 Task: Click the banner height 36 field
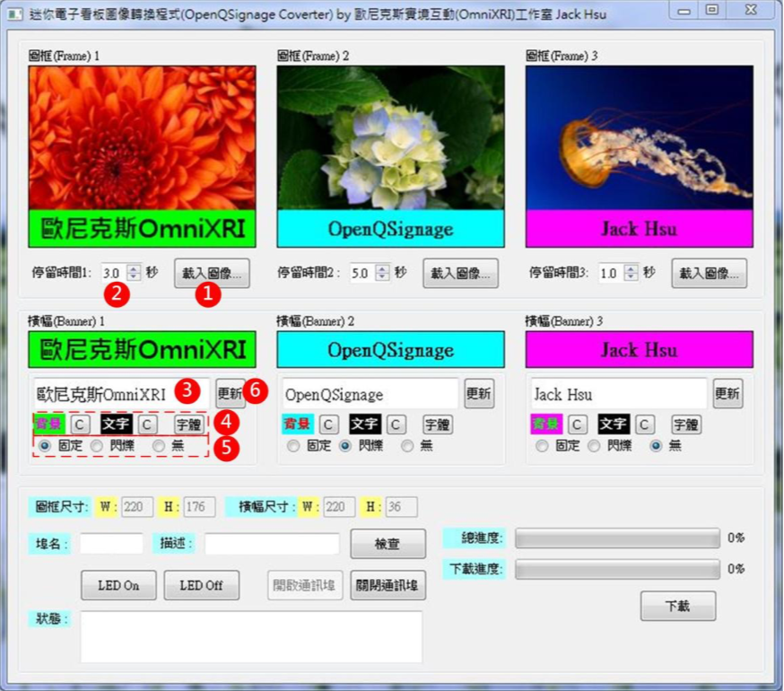[401, 507]
